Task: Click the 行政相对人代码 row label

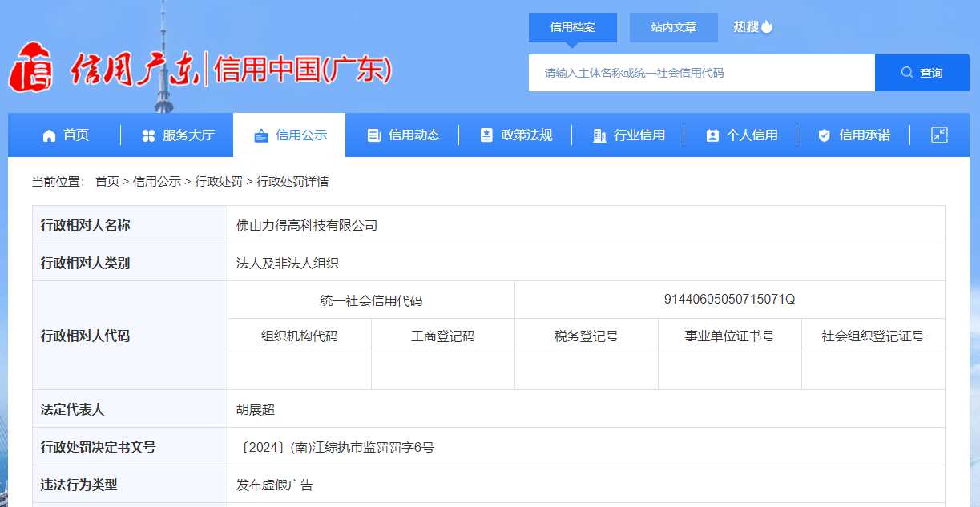Action: click(x=85, y=336)
